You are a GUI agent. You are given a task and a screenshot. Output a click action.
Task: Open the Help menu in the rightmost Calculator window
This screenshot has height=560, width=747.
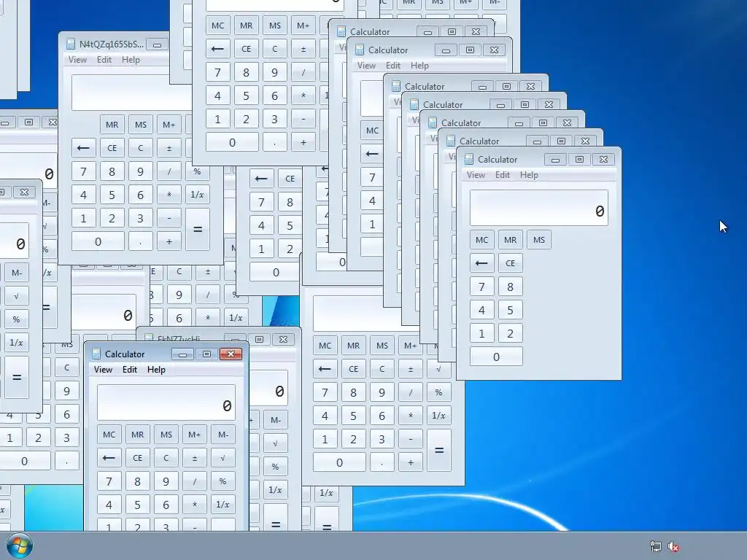tap(529, 175)
